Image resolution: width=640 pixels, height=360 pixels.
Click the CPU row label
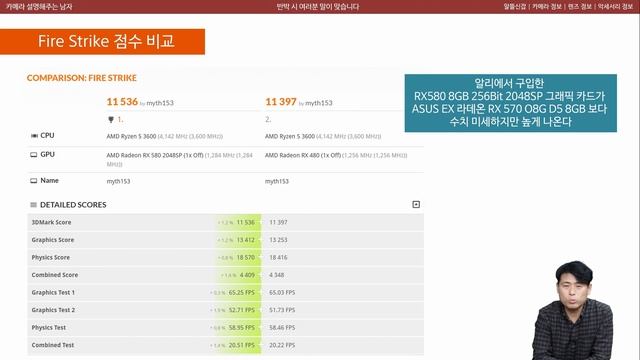[x=47, y=136]
